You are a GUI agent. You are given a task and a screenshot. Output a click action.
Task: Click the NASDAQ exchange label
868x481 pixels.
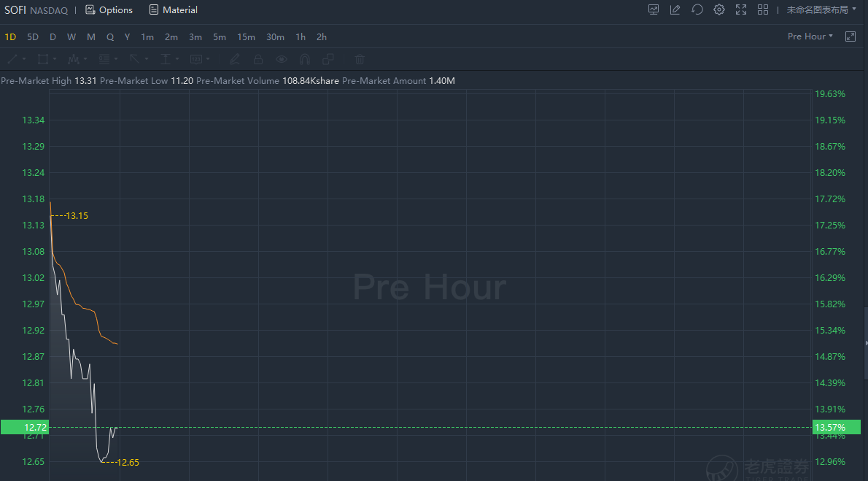tap(49, 10)
